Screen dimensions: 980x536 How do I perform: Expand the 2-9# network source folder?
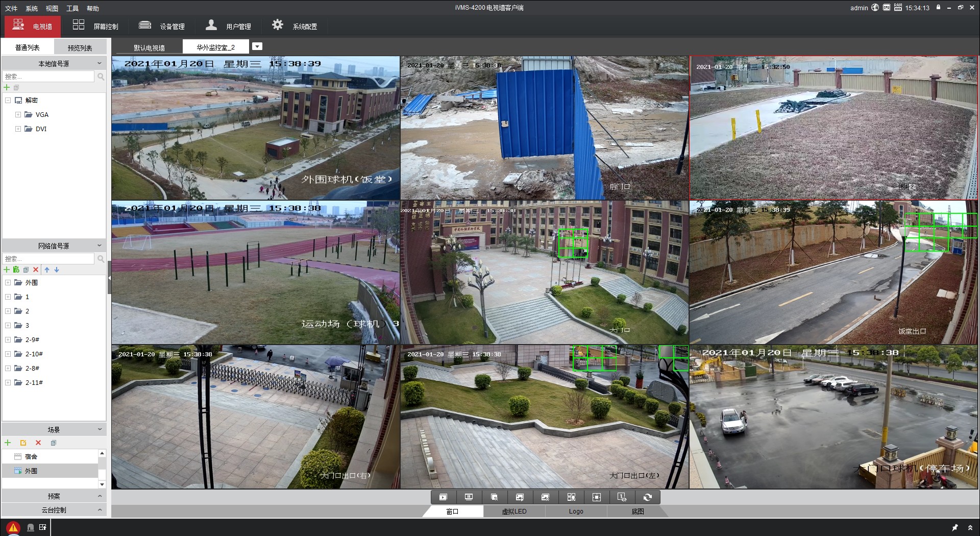pyautogui.click(x=8, y=339)
